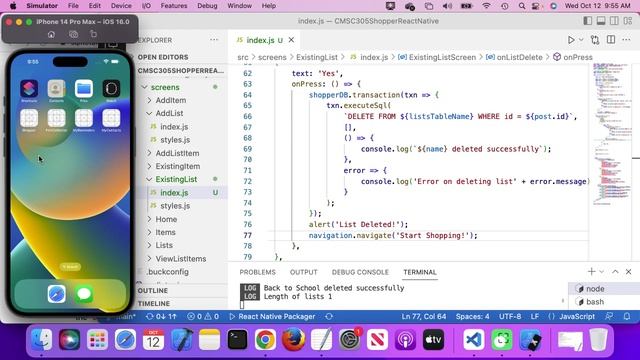This screenshot has width=640, height=360.
Task: Close the index.js editor tab
Action: click(x=291, y=40)
